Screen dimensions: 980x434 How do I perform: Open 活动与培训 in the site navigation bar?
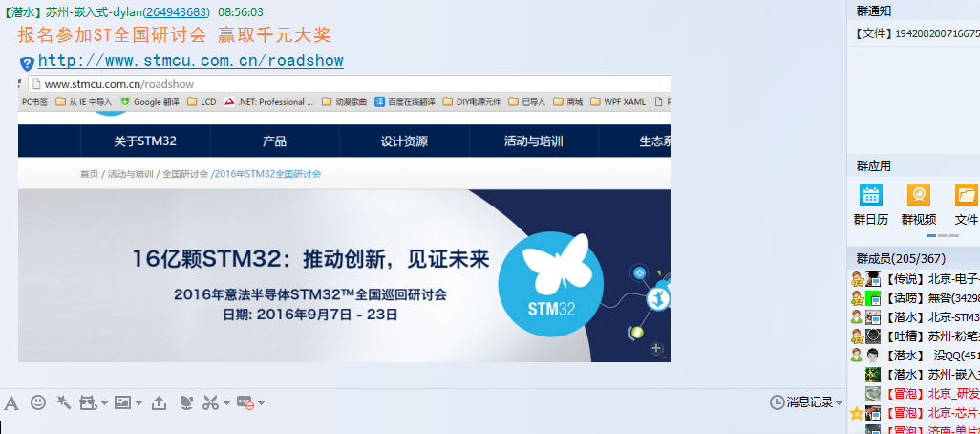(x=534, y=141)
